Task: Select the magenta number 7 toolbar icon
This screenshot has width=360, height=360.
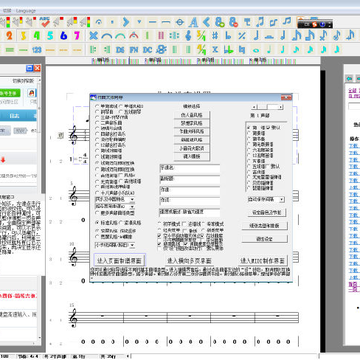Action: click(77, 35)
